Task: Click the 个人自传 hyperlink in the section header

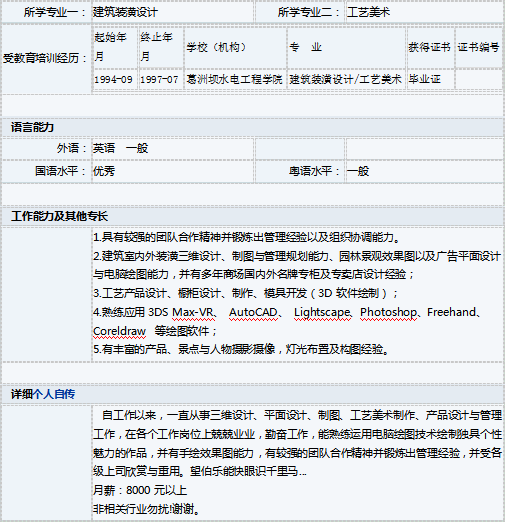Action: pyautogui.click(x=54, y=394)
